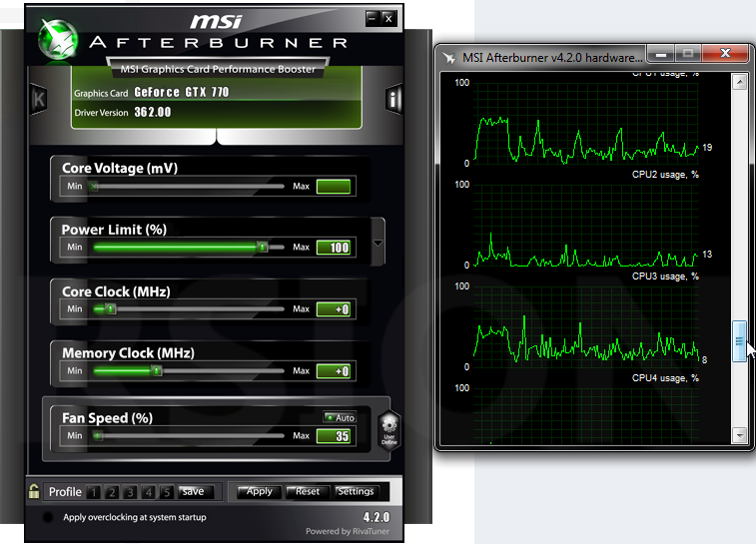756x544 pixels.
Task: Click the Memory Clock slider handle
Action: [157, 370]
